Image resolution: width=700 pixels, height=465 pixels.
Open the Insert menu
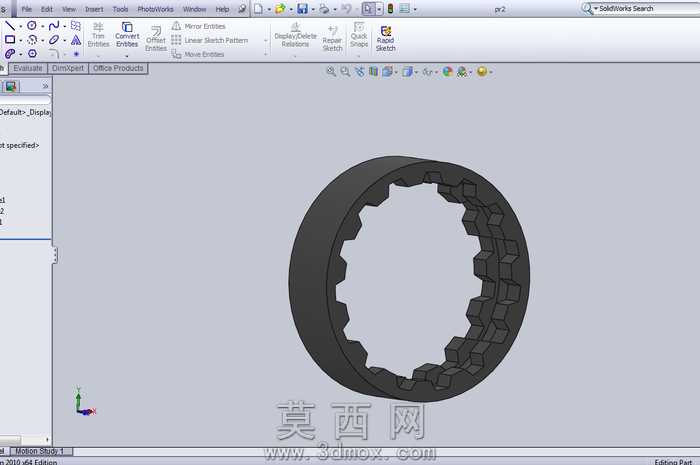pos(94,9)
